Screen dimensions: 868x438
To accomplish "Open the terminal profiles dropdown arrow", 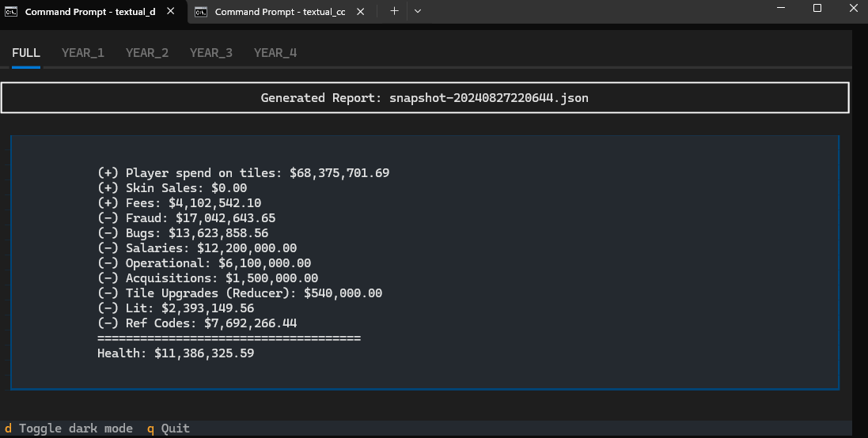I will [418, 11].
